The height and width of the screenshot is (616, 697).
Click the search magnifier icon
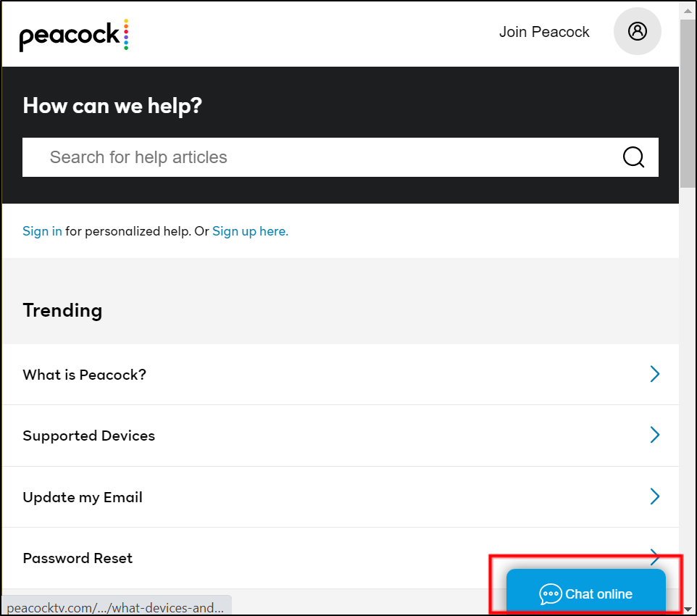633,157
